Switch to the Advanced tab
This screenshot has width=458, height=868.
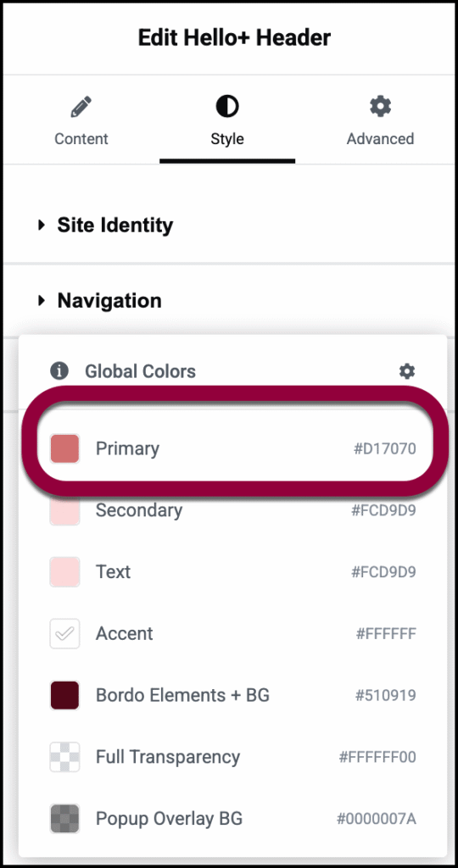coord(381,120)
